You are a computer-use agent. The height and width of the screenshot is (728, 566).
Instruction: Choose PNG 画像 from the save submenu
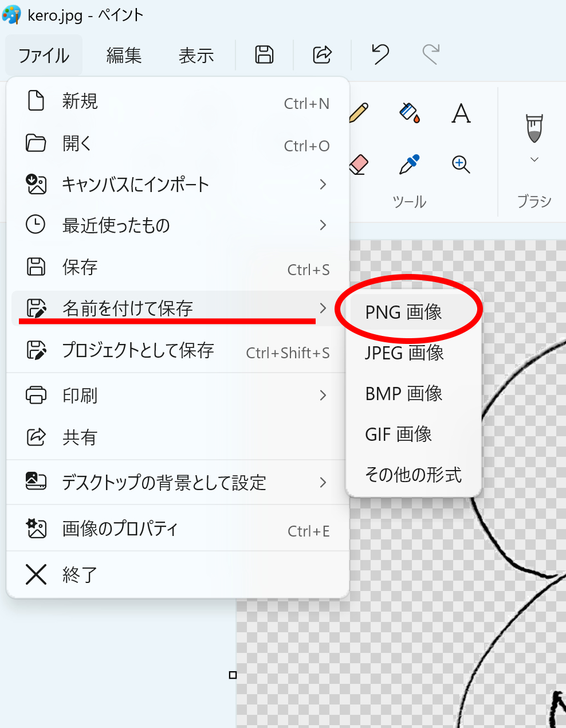(404, 312)
